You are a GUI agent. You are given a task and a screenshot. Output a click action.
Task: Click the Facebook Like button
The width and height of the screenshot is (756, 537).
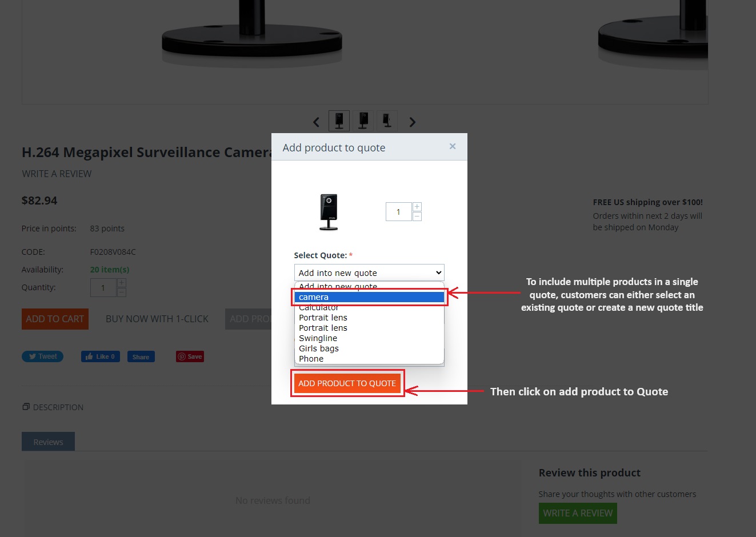click(101, 356)
